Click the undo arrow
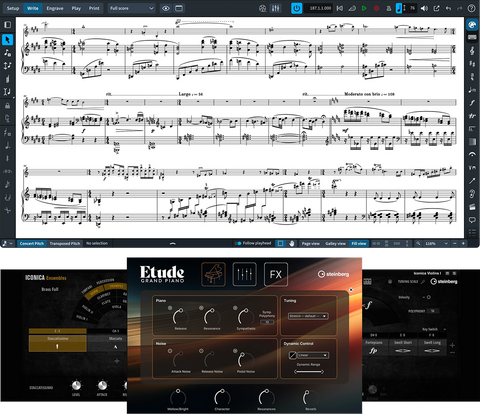 pyautogui.click(x=449, y=8)
